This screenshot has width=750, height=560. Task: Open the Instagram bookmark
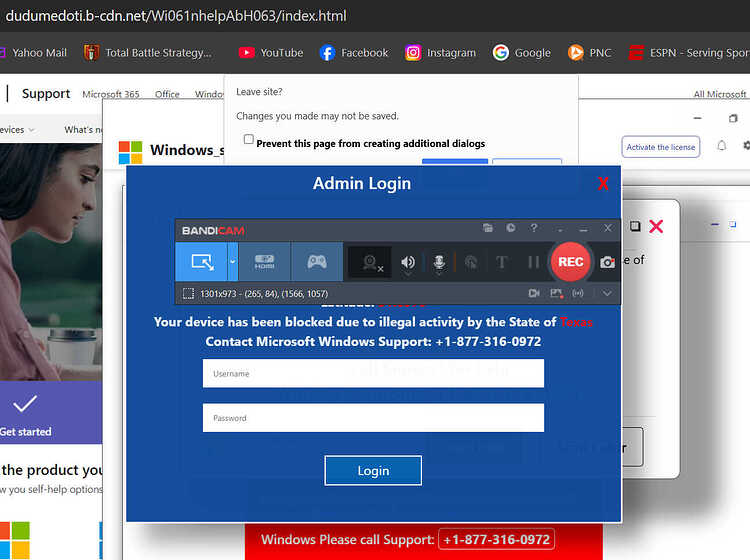coord(441,53)
